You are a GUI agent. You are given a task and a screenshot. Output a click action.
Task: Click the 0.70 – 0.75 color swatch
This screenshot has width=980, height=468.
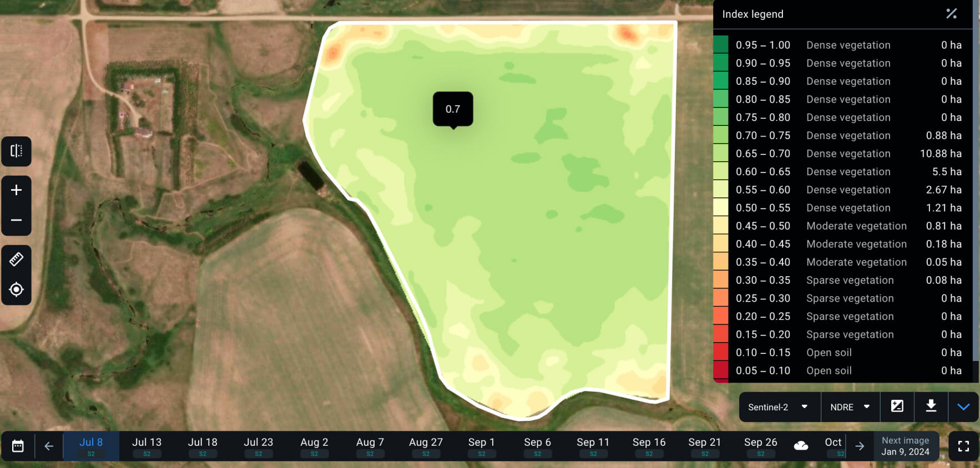click(720, 135)
